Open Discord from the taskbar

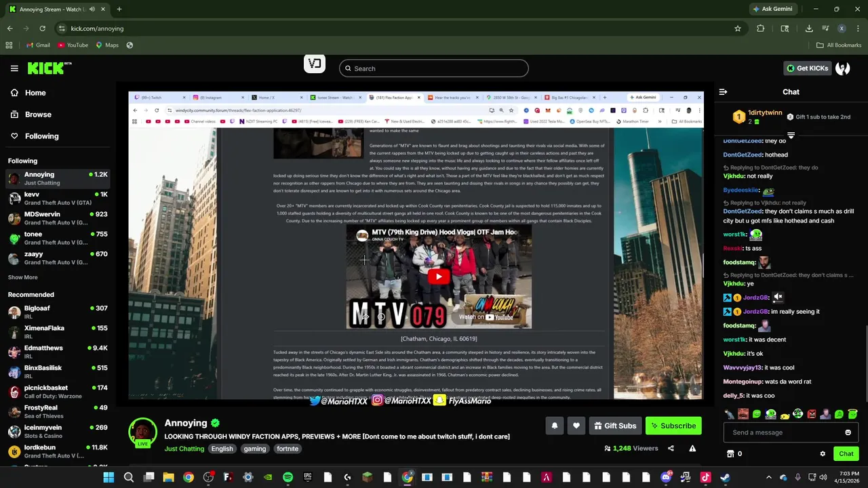coord(666,477)
